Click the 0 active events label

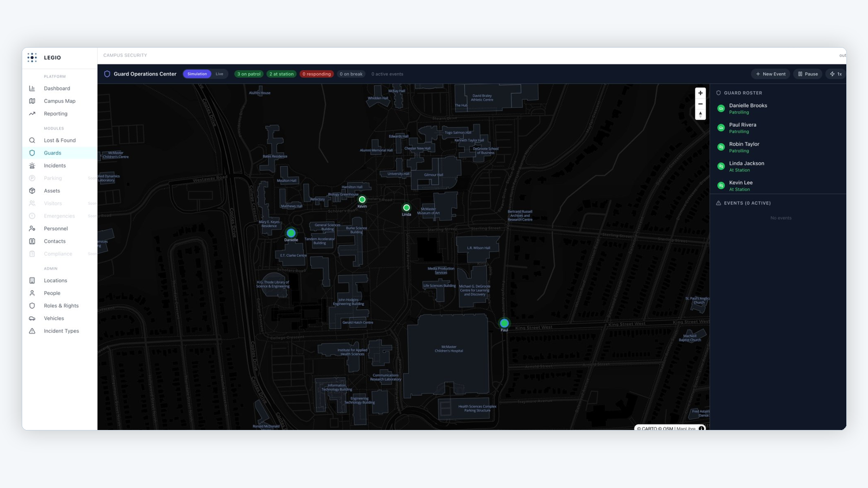coord(387,74)
